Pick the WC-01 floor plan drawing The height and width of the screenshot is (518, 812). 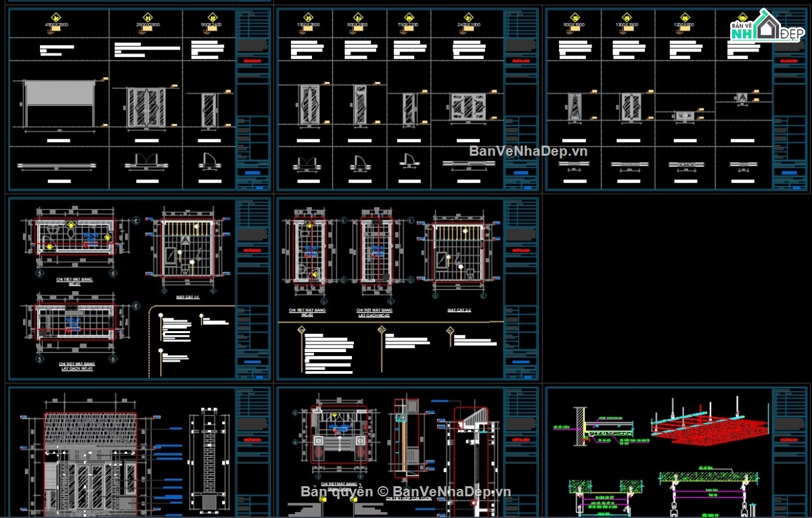click(76, 236)
